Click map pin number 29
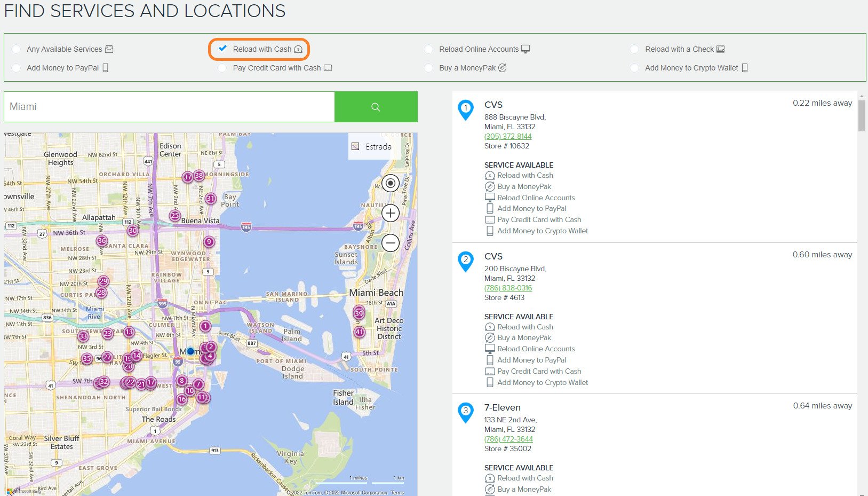 (103, 281)
